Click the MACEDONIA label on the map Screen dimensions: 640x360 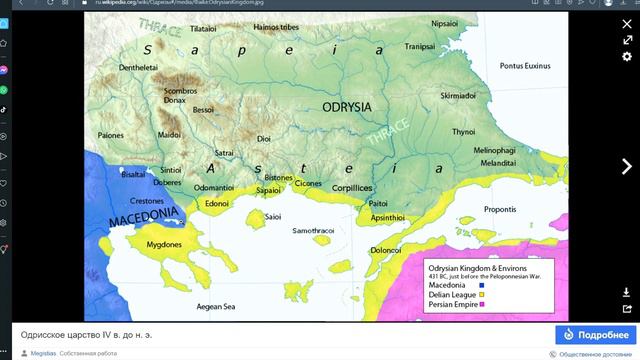(144, 217)
